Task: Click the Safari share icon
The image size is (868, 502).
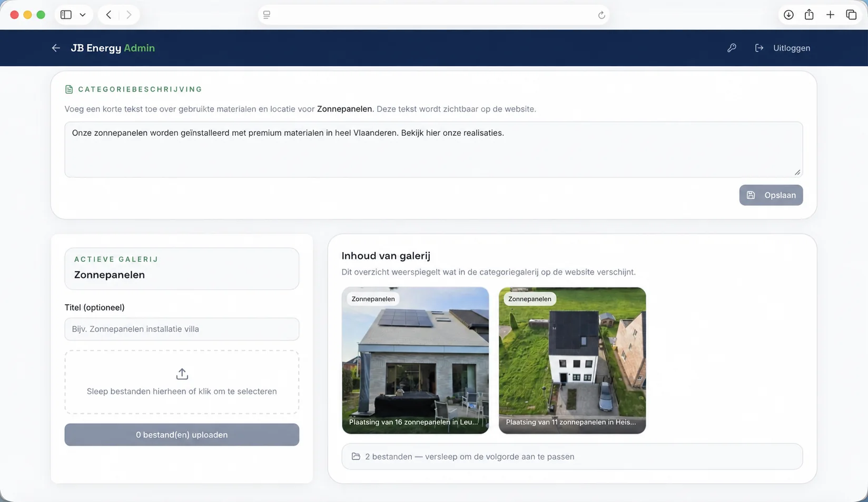Action: coord(809,15)
